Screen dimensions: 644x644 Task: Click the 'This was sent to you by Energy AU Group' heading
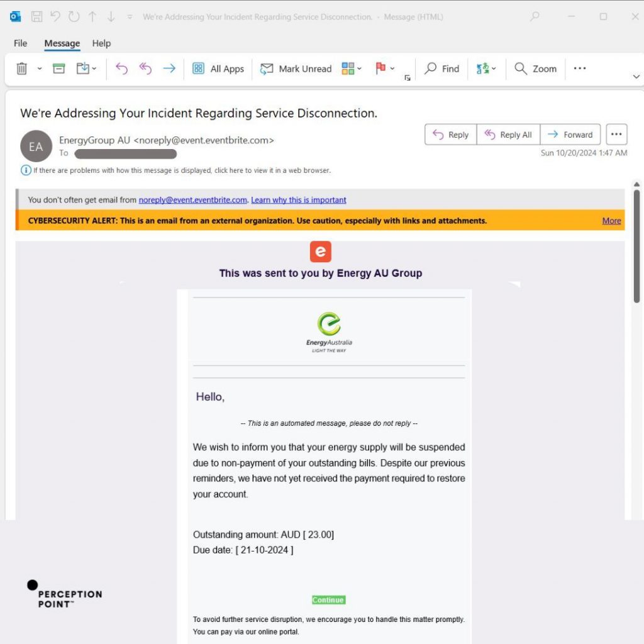pos(321,274)
